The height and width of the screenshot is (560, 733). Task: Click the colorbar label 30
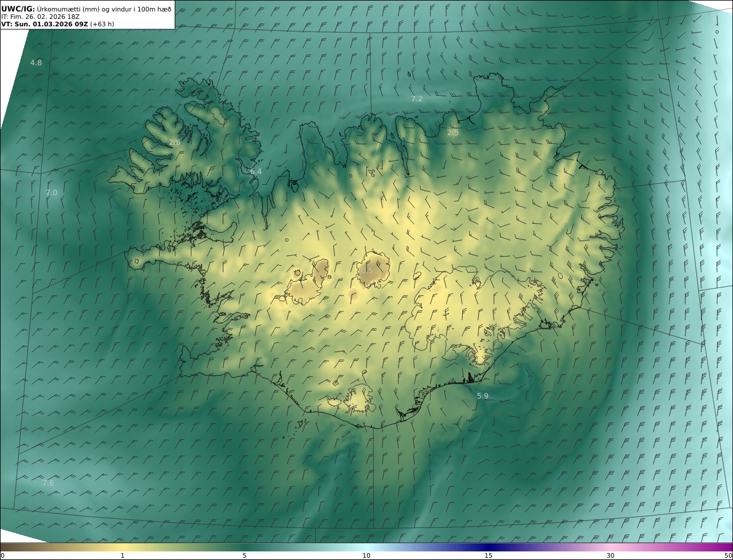610,555
